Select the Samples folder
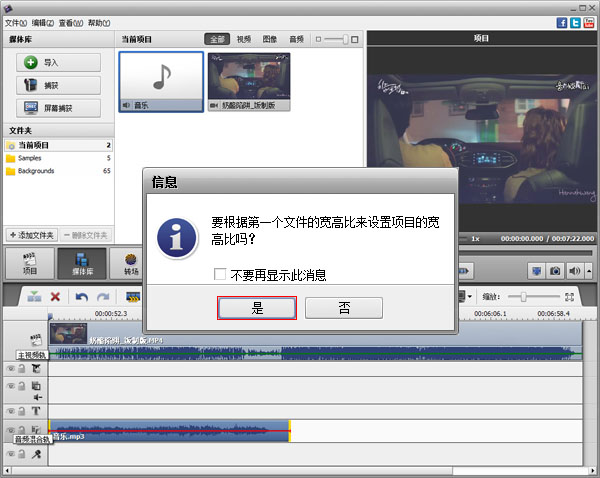The width and height of the screenshot is (600, 478). click(59, 158)
